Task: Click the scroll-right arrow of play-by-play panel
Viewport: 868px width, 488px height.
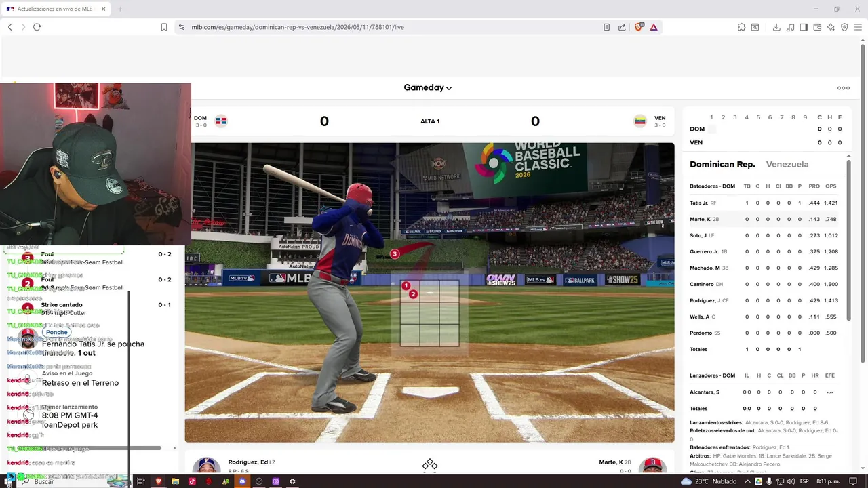Action: 174,448
